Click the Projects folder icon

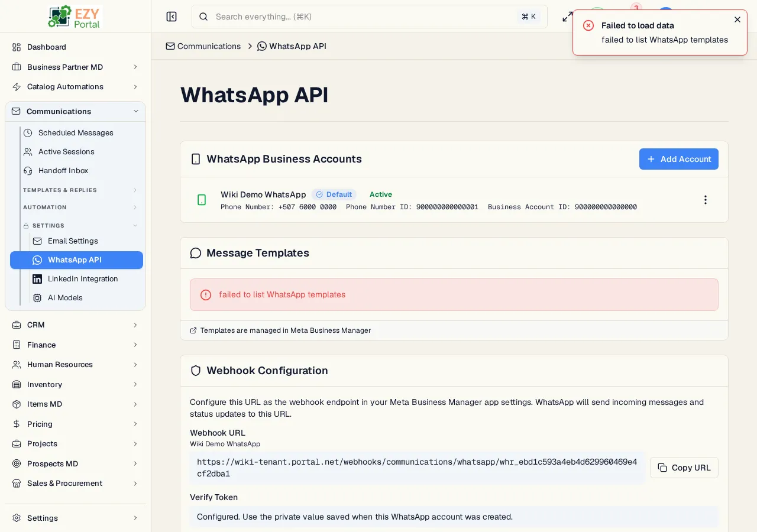coord(17,444)
